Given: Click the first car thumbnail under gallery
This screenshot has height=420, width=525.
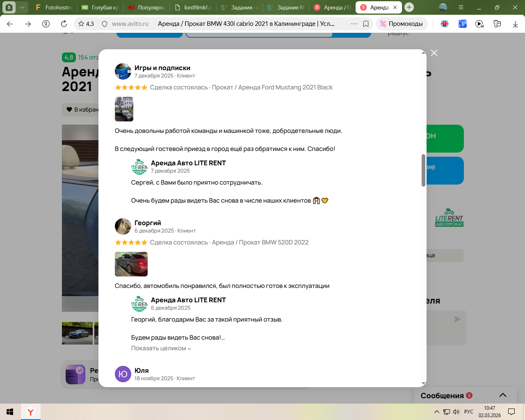Looking at the screenshot, I should pos(77,333).
